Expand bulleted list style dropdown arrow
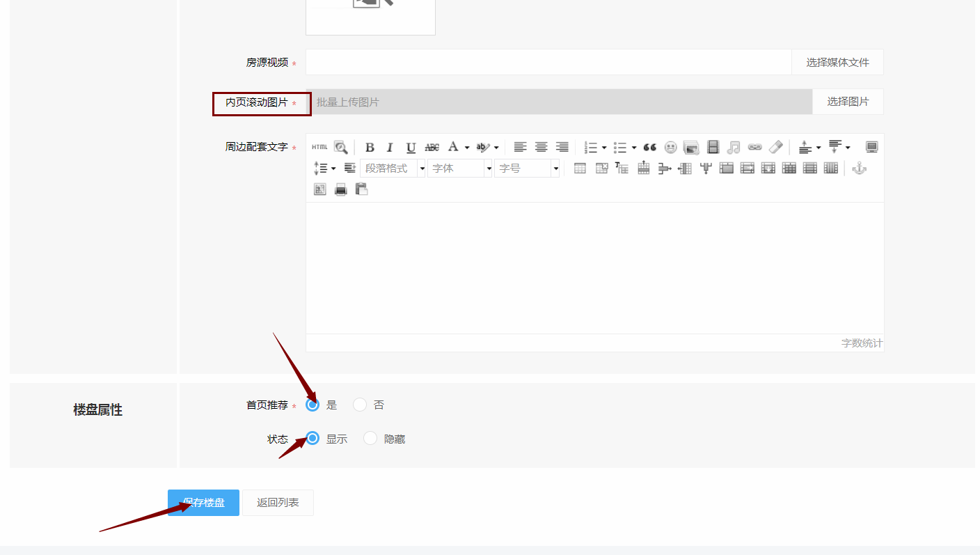This screenshot has width=980, height=555. coord(634,148)
